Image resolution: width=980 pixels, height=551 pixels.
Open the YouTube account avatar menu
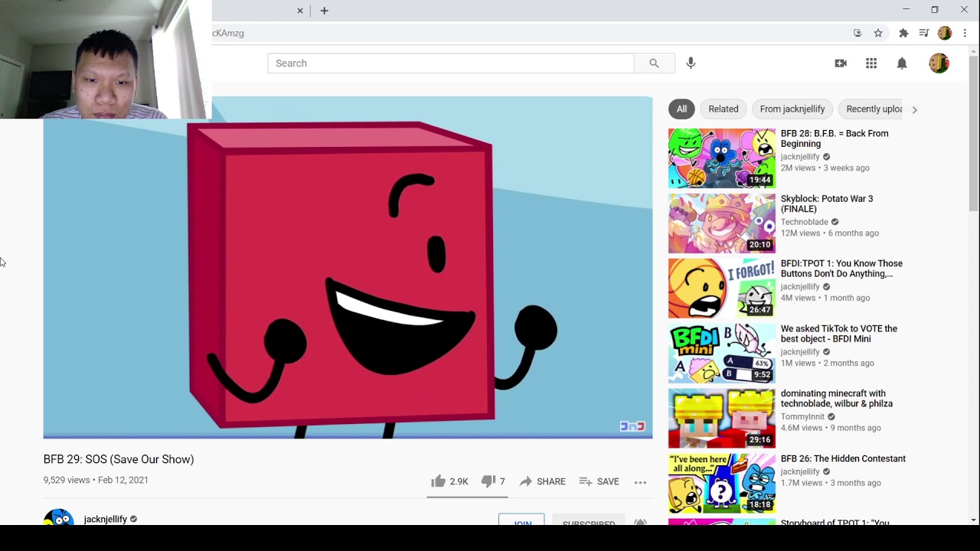click(x=939, y=64)
